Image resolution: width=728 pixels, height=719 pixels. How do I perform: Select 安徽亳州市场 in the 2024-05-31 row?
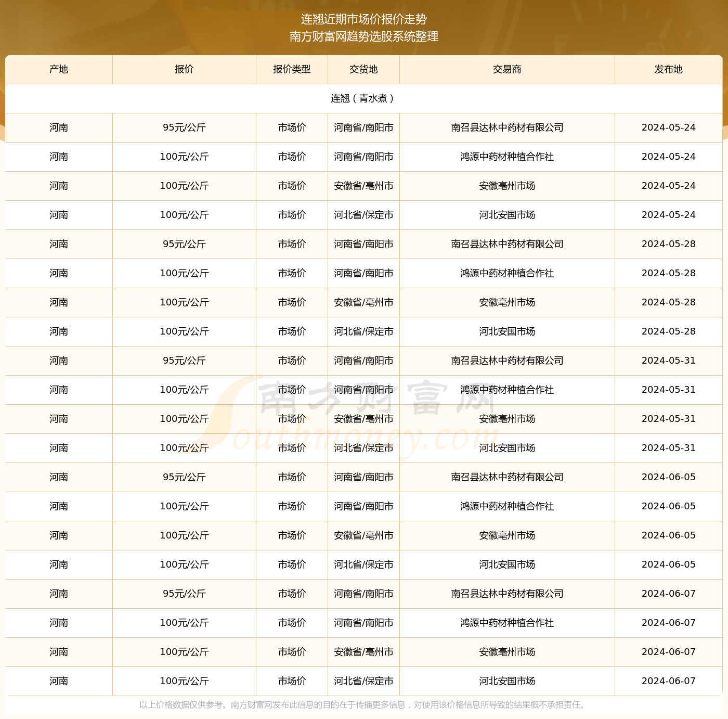(507, 419)
